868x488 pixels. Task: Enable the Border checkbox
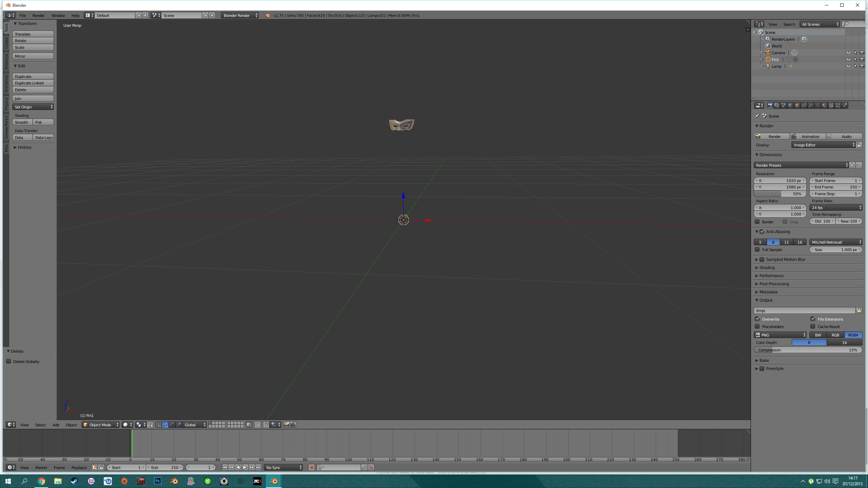tap(757, 222)
